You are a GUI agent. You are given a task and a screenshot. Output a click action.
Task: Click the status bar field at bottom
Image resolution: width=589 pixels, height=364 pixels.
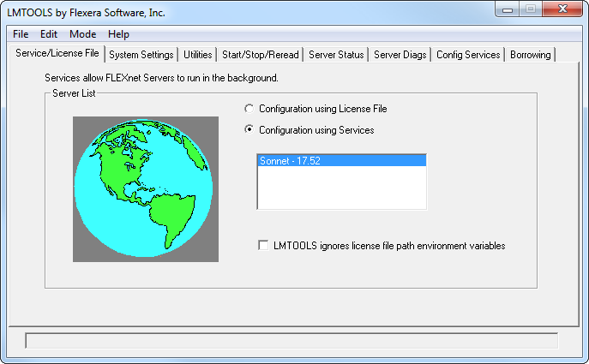coord(291,341)
